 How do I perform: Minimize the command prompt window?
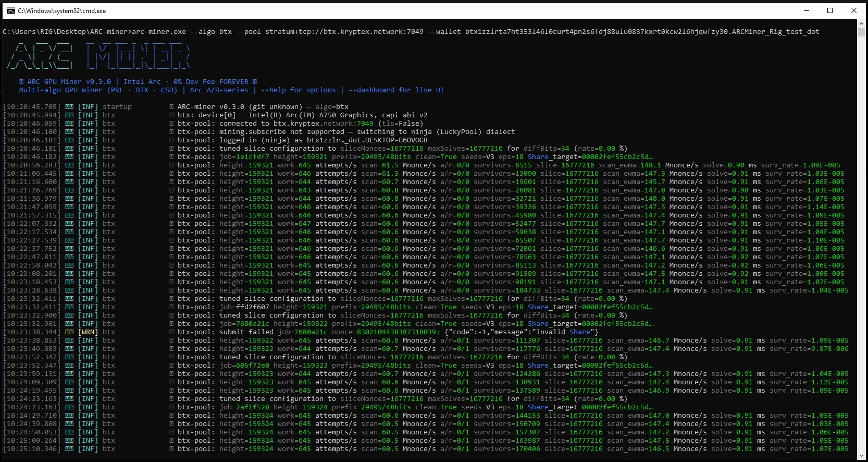[806, 10]
